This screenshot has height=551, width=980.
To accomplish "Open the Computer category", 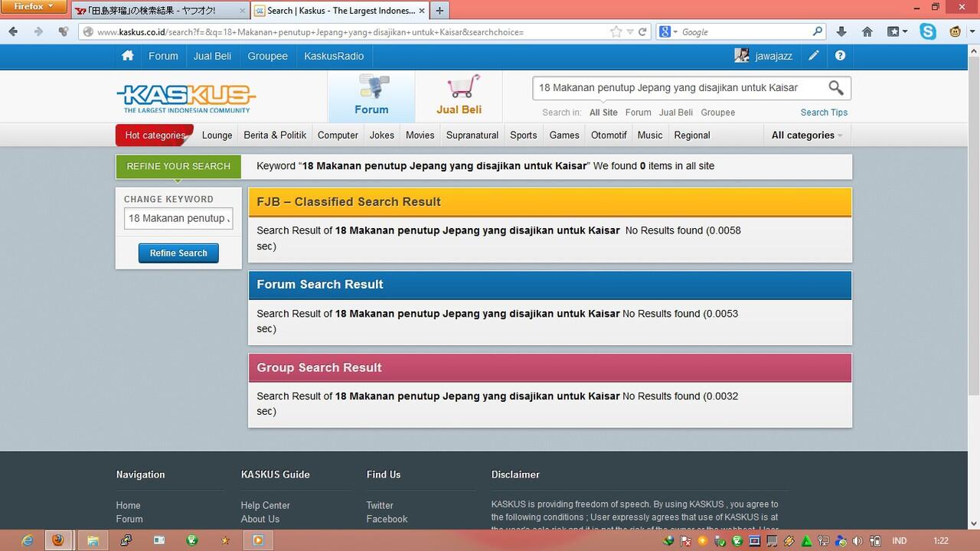I will [338, 135].
